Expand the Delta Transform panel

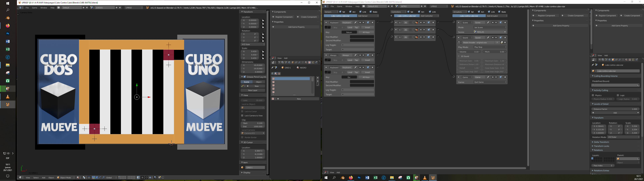coord(601,142)
